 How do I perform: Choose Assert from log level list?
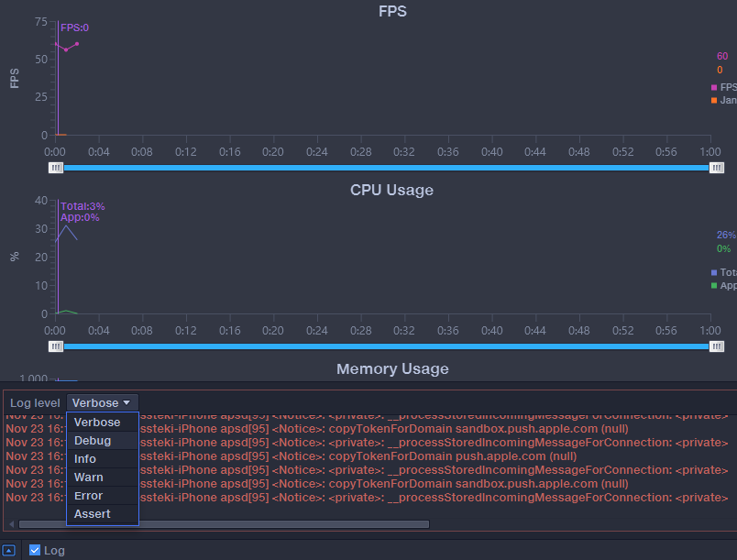(x=93, y=514)
